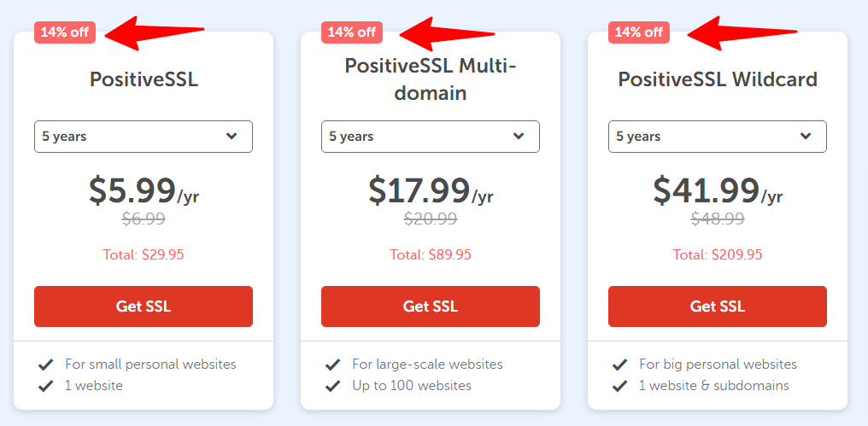
Task: Click checkmark beside 'For big personal websites'
Action: tap(620, 365)
